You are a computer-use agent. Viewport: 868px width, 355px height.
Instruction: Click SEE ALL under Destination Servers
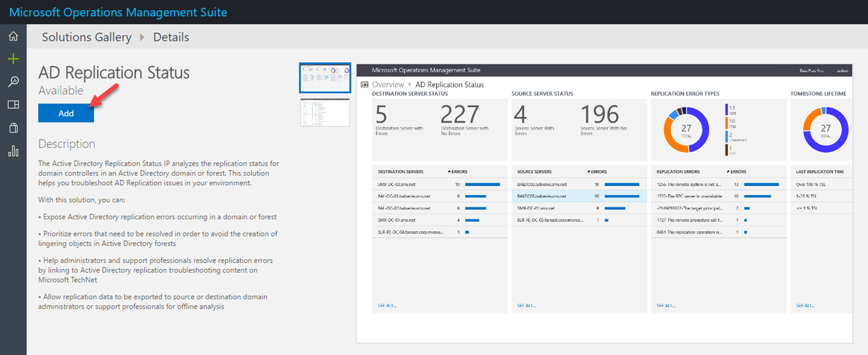(x=387, y=306)
